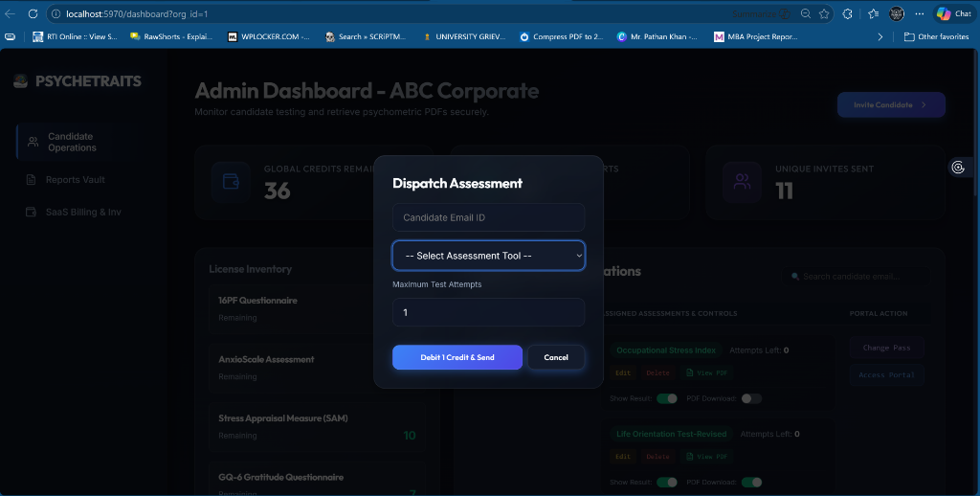Open the Mr. Pathan Khan bookmark
This screenshot has width=980, height=496.
657,37
